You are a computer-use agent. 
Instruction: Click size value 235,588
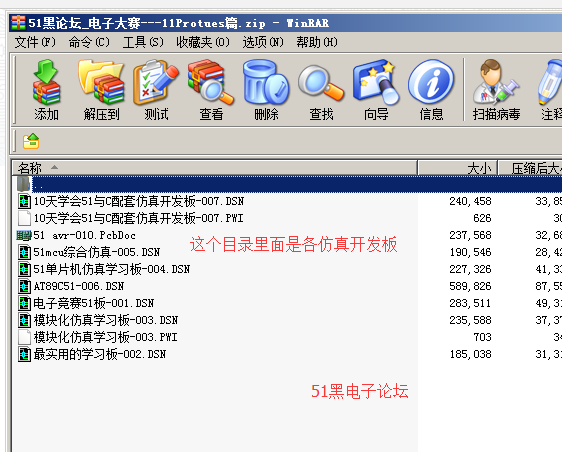[x=470, y=320]
